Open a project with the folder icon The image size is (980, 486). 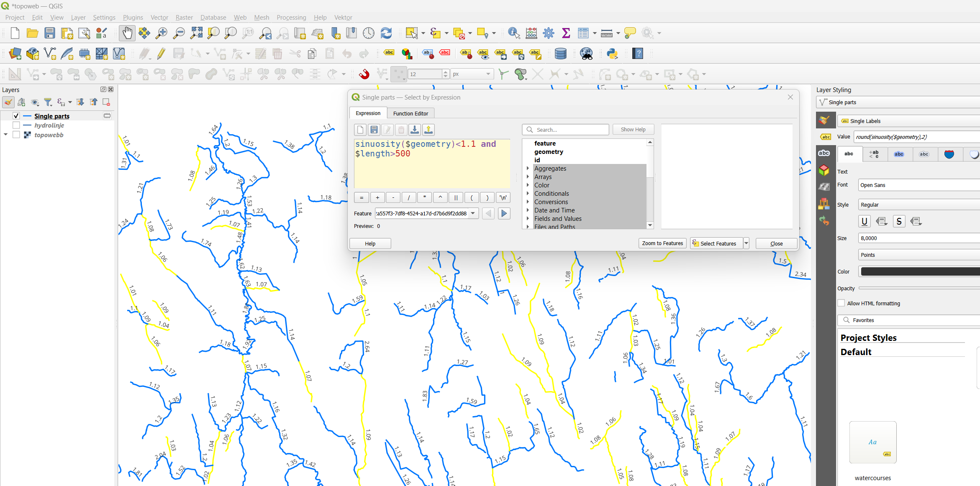pyautogui.click(x=32, y=33)
